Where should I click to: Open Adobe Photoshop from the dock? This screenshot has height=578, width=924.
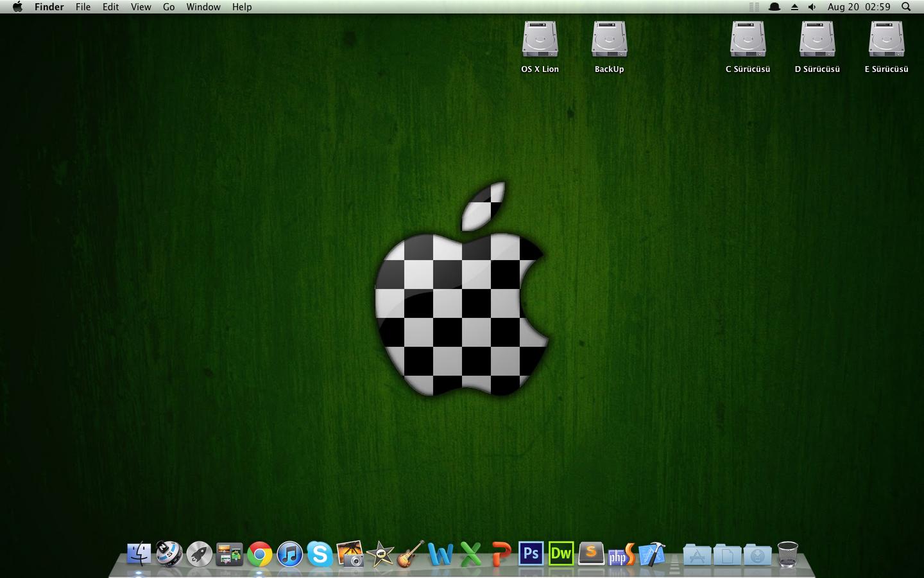point(531,554)
